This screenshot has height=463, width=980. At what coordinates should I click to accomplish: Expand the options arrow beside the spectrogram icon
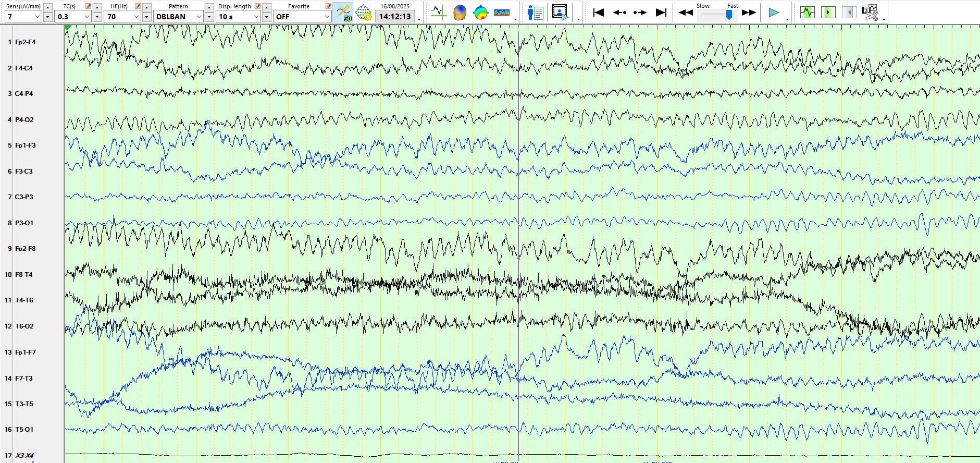pos(515,20)
